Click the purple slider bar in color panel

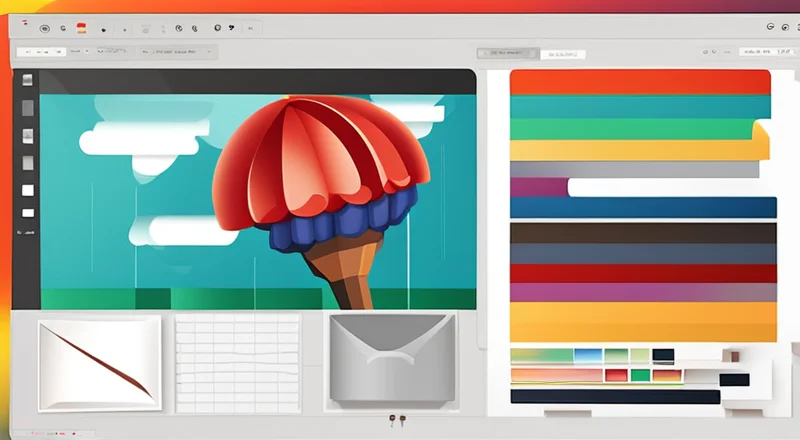point(539,187)
